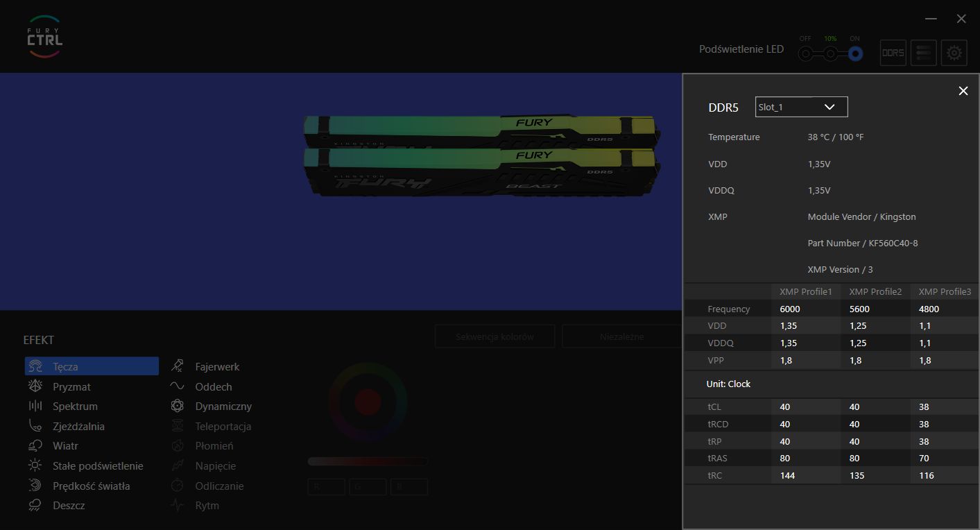Set LED backlight to 10%

pyautogui.click(x=830, y=53)
